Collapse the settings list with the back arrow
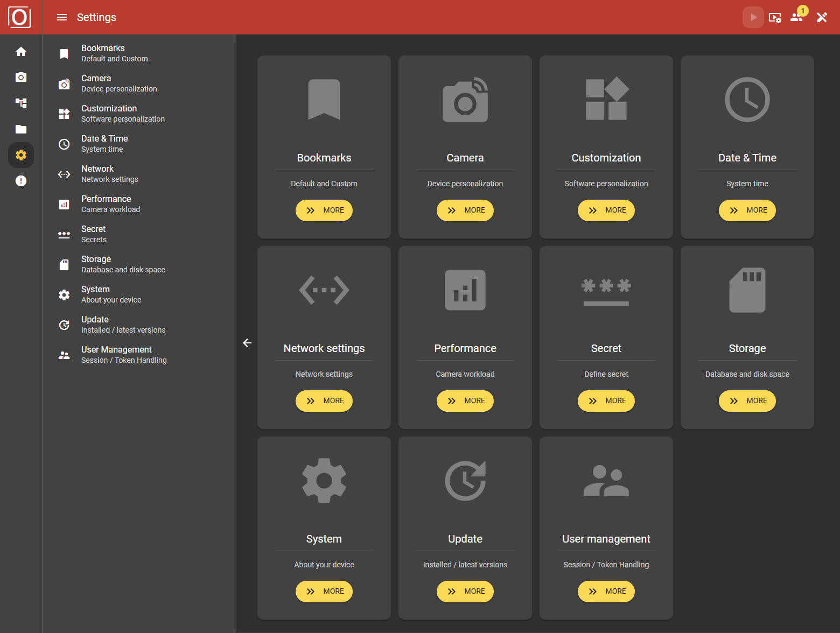The image size is (840, 633). coord(247,342)
